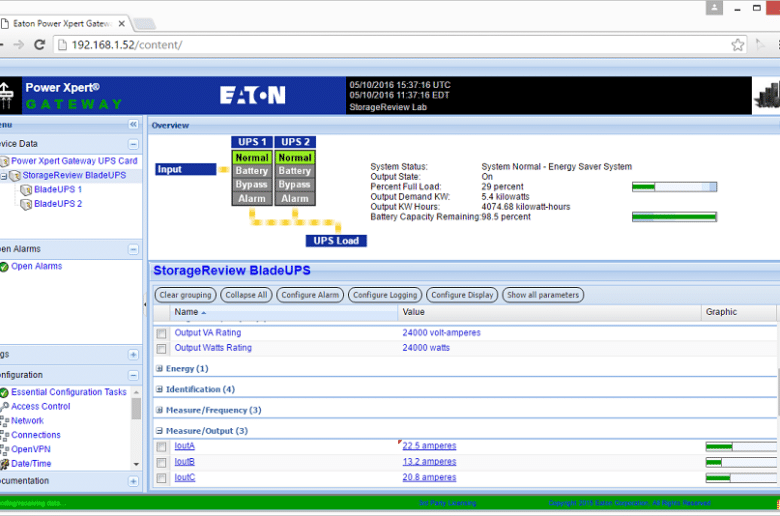The height and width of the screenshot is (516, 780).
Task: Click the UPS 2 Battery status box
Action: (x=295, y=171)
